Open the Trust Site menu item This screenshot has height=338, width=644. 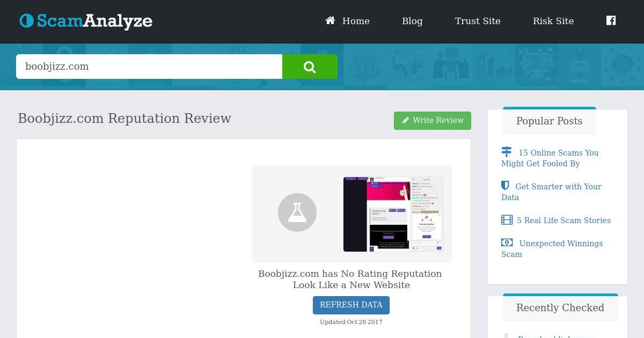coord(478,21)
